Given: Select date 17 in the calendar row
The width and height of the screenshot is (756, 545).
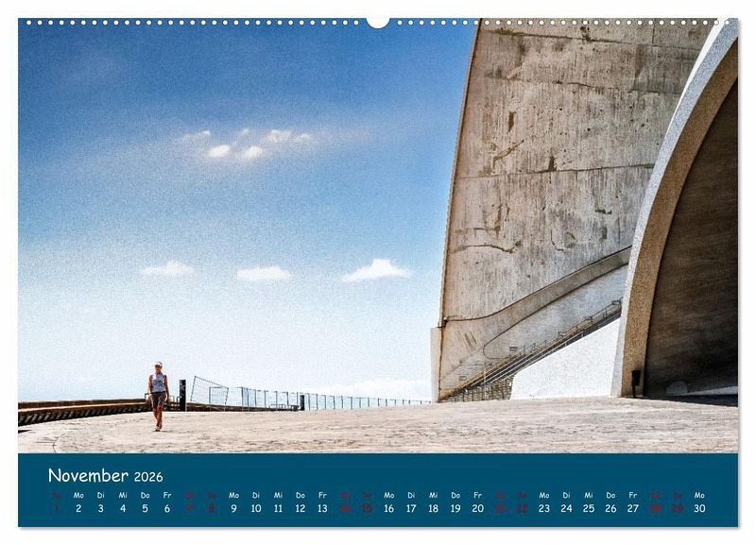Looking at the screenshot, I should coord(411,508).
